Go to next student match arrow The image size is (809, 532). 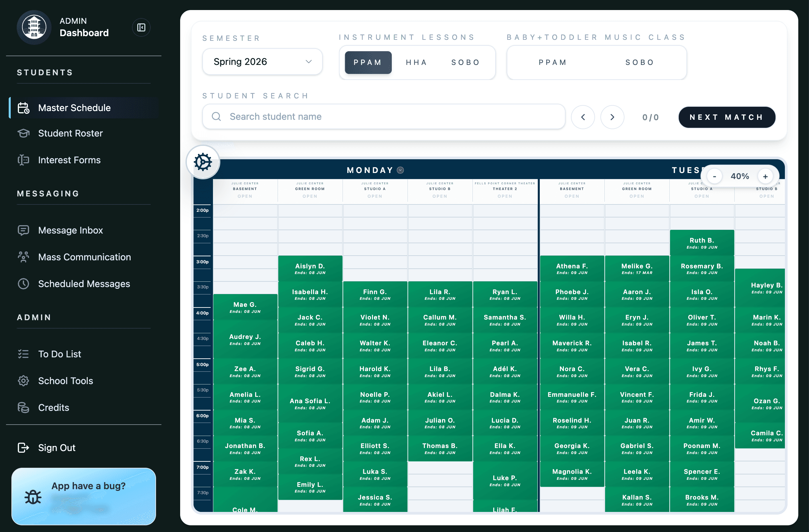point(612,117)
